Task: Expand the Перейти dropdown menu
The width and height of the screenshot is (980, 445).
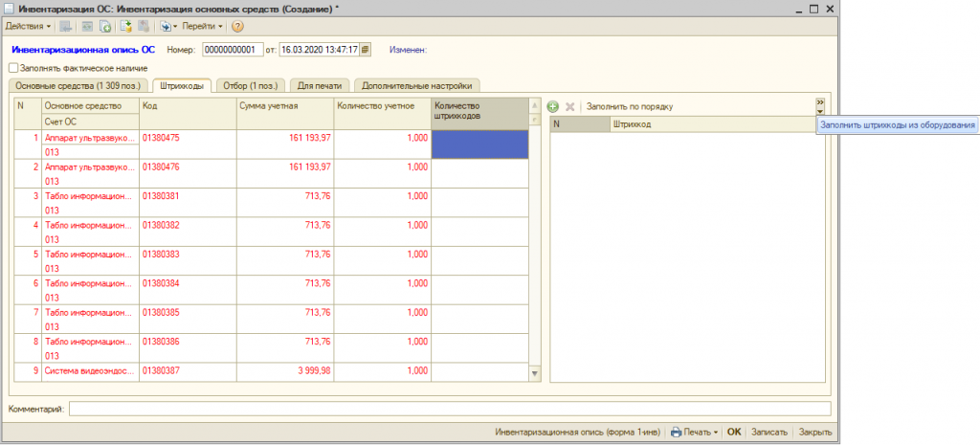Action: (202, 26)
